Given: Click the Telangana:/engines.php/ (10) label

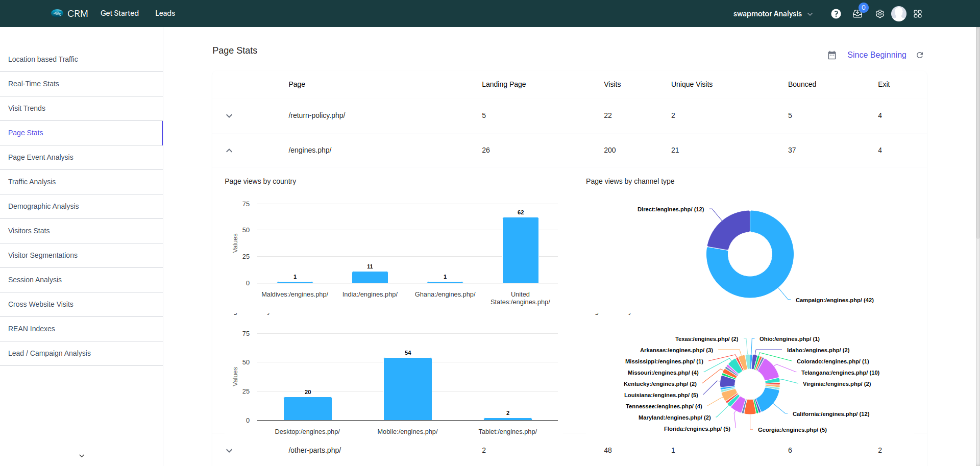Looking at the screenshot, I should click(x=840, y=373).
